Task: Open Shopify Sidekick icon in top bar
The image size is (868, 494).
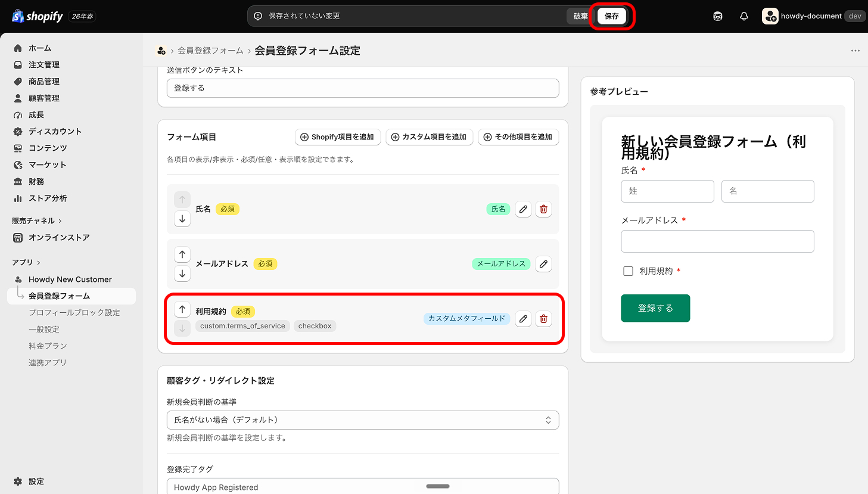Action: click(x=718, y=16)
